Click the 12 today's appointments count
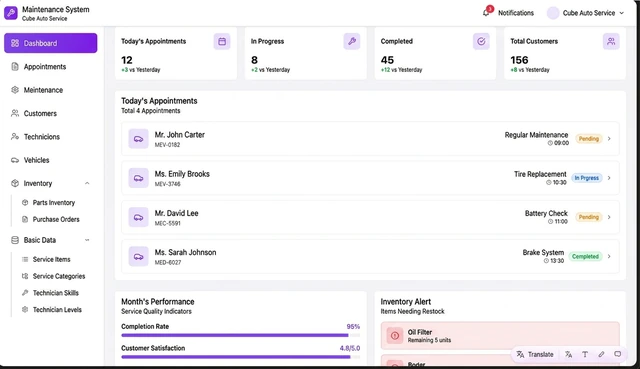640x369 pixels. point(127,60)
